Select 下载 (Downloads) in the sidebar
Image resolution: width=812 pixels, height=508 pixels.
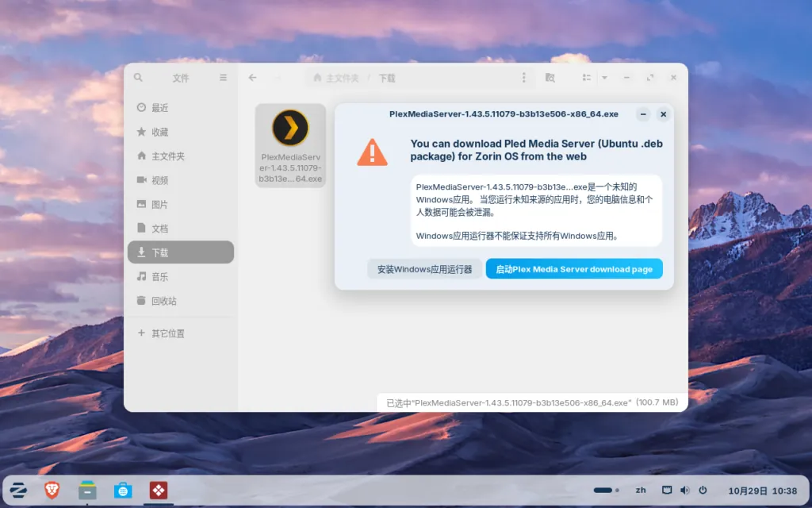pos(181,252)
